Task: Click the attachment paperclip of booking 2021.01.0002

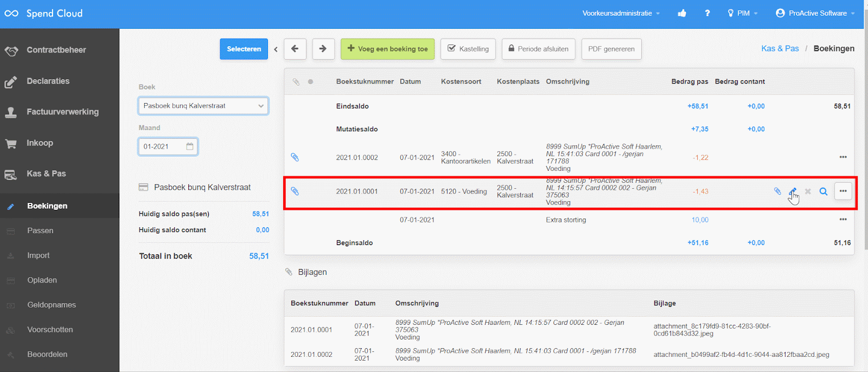Action: click(295, 157)
